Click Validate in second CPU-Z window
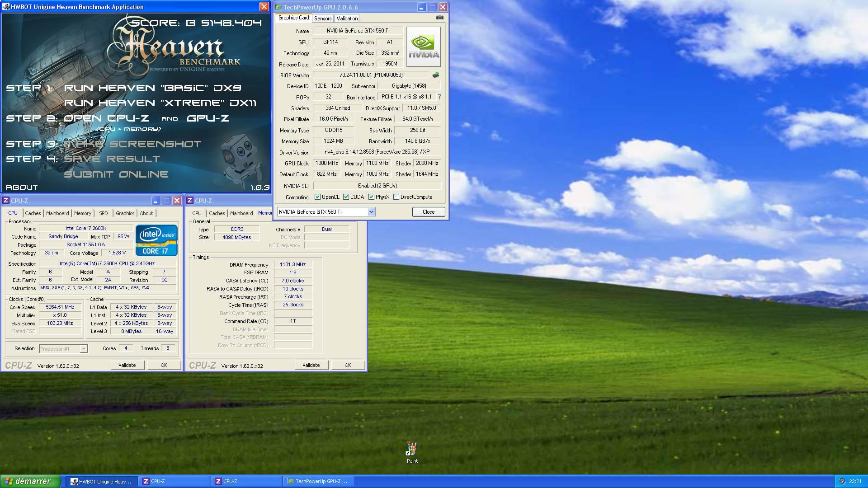 tap(311, 365)
